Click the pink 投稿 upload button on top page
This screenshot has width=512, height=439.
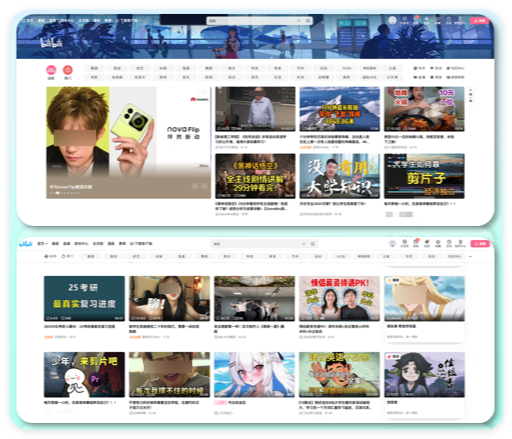pyautogui.click(x=480, y=20)
